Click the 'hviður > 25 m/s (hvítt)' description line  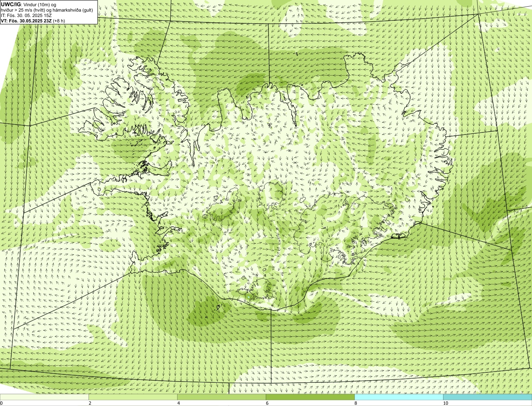pyautogui.click(x=47, y=10)
